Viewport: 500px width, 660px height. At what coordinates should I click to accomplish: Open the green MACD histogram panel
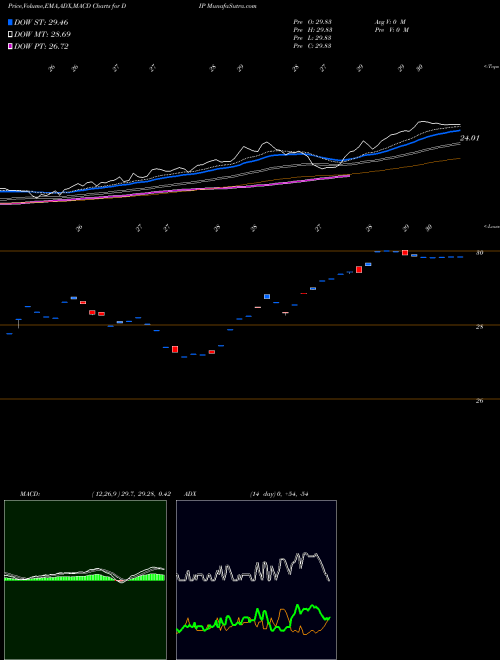tap(85, 580)
